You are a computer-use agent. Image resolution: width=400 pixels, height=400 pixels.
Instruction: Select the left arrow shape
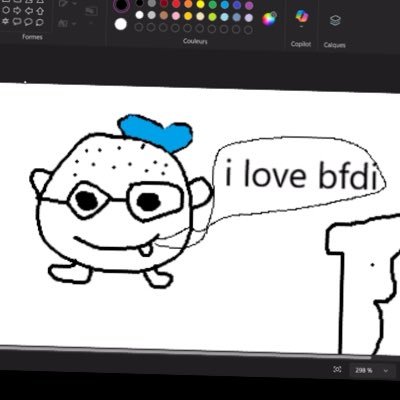pos(28,11)
